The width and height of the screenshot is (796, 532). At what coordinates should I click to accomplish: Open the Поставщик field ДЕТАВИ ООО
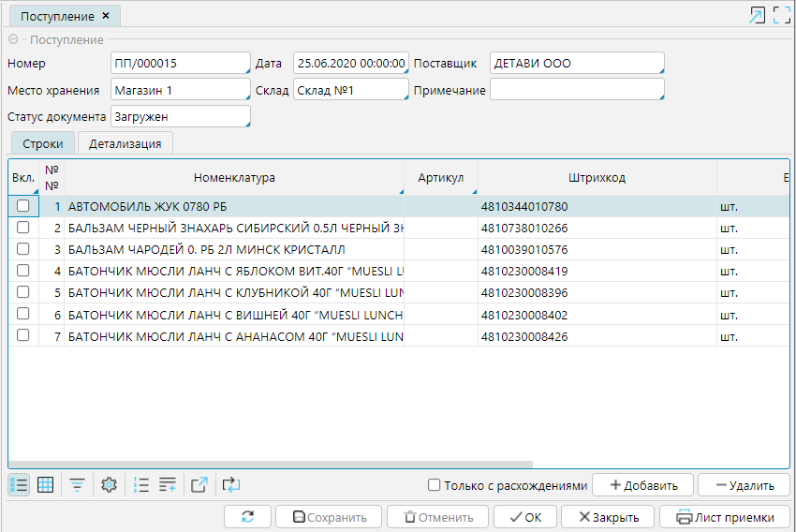(x=577, y=63)
